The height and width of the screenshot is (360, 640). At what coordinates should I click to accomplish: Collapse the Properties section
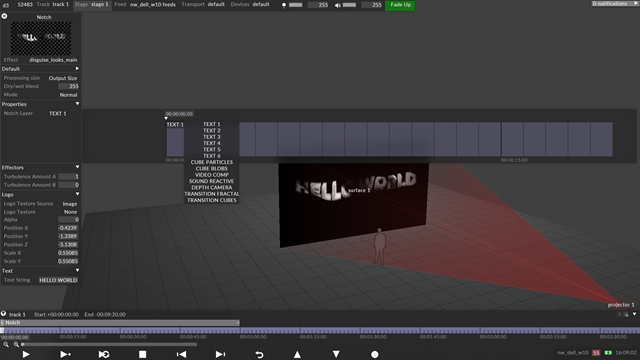(x=77, y=104)
